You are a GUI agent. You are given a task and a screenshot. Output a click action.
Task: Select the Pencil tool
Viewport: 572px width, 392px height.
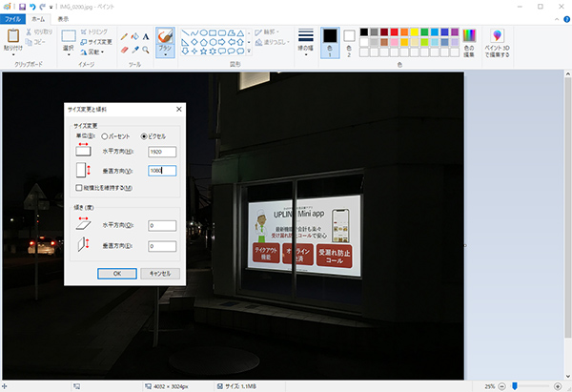pyautogui.click(x=124, y=36)
